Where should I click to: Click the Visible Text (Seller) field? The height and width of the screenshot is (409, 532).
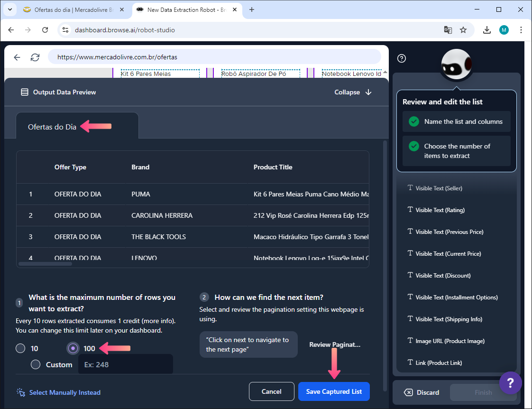(x=435, y=188)
